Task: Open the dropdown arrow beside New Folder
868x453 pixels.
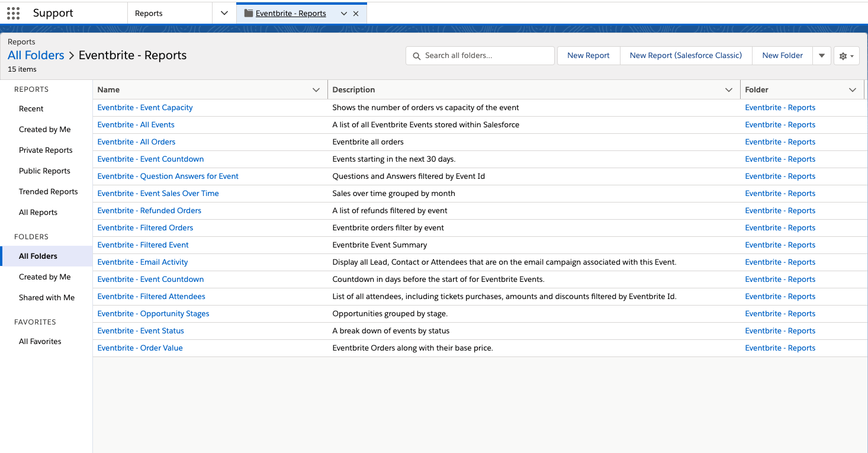Action: coord(822,56)
